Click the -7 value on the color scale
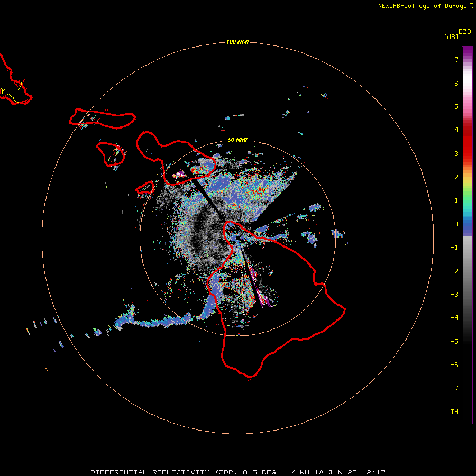Viewport: 476px width, 476px height. click(454, 388)
